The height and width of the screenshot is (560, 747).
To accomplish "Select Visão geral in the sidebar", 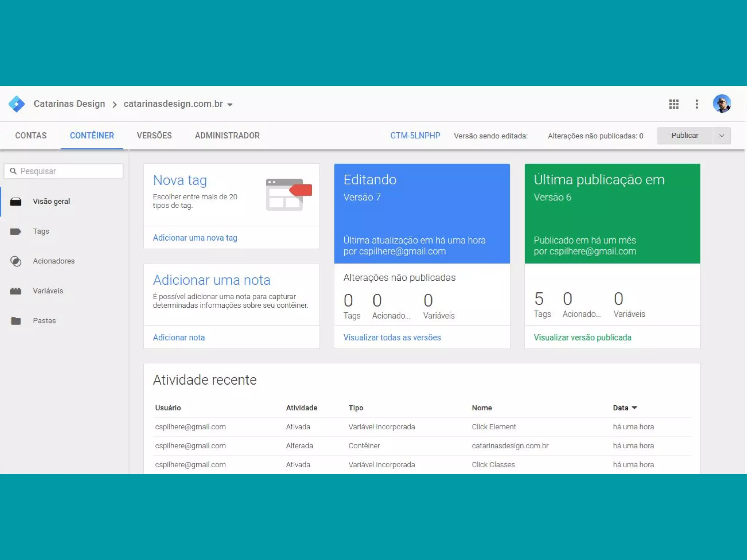I will (x=51, y=201).
